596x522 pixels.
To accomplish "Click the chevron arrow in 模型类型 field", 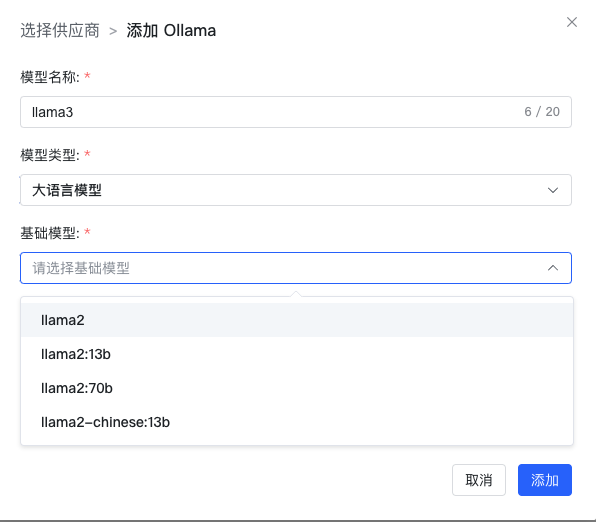I will (x=553, y=190).
